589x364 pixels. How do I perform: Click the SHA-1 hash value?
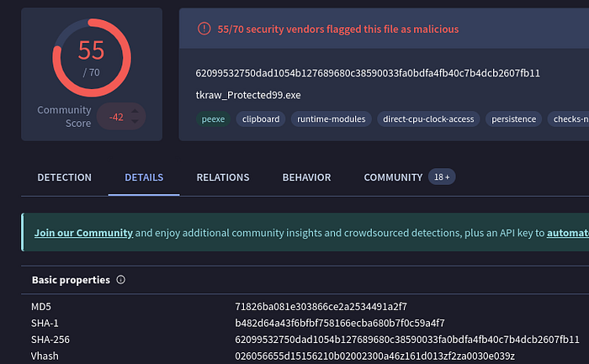click(x=340, y=323)
